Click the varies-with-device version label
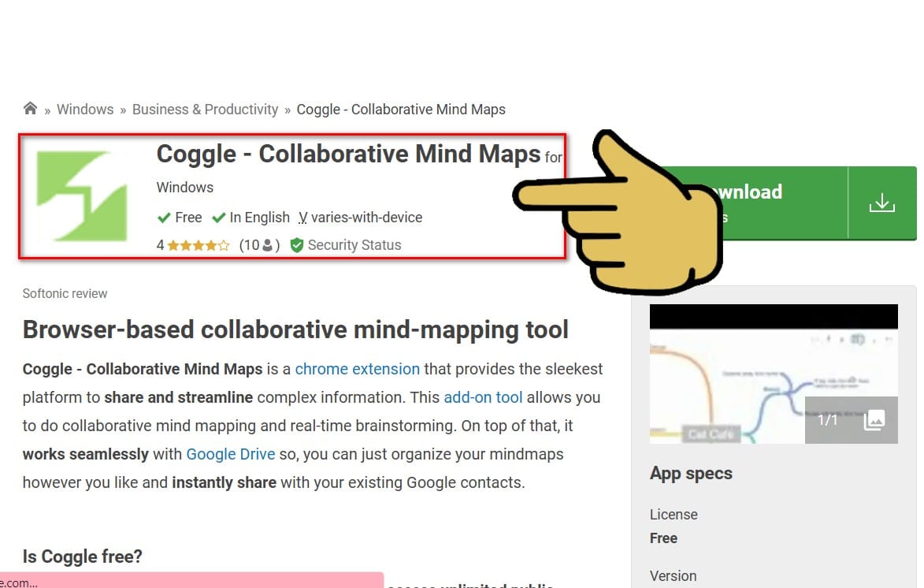The height and width of the screenshot is (588, 924). (366, 218)
